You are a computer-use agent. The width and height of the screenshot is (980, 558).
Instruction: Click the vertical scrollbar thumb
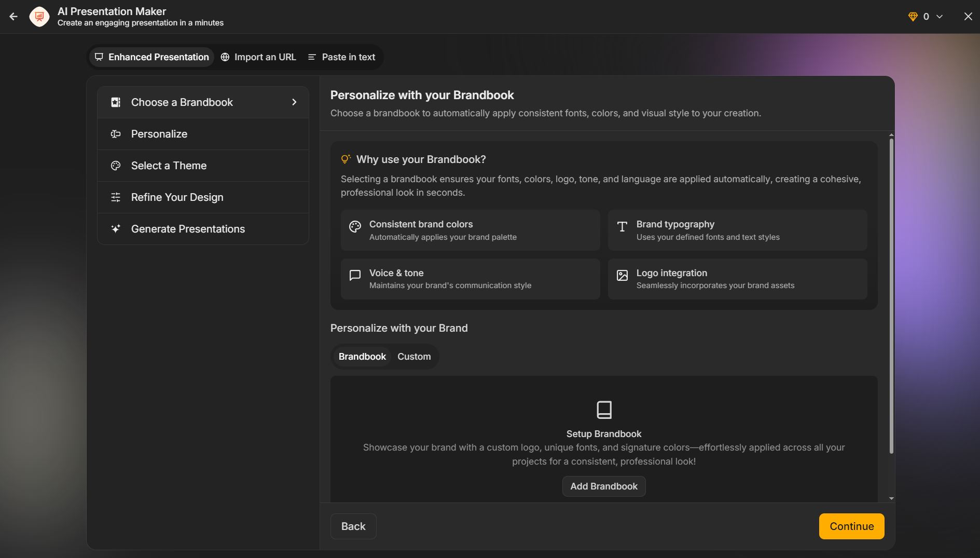(x=891, y=296)
